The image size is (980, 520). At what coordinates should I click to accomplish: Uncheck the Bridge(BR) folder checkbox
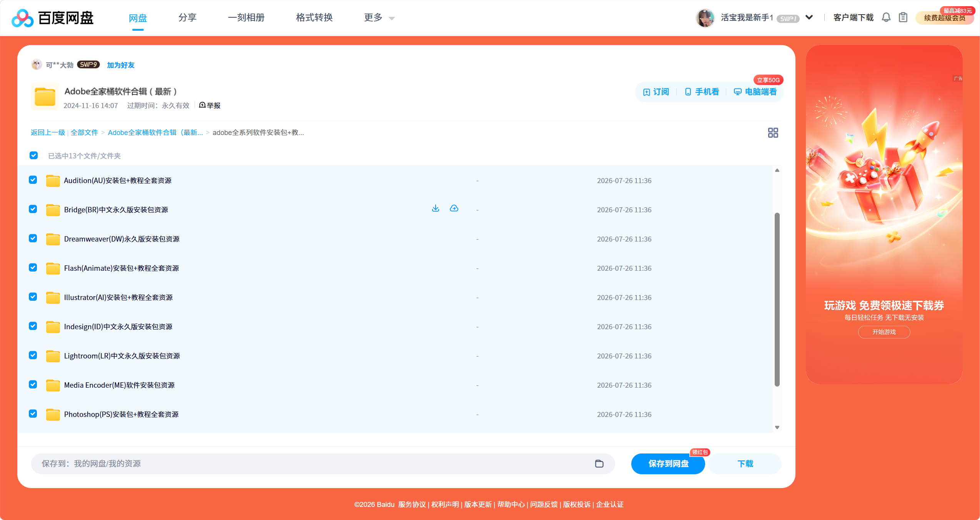(x=33, y=209)
